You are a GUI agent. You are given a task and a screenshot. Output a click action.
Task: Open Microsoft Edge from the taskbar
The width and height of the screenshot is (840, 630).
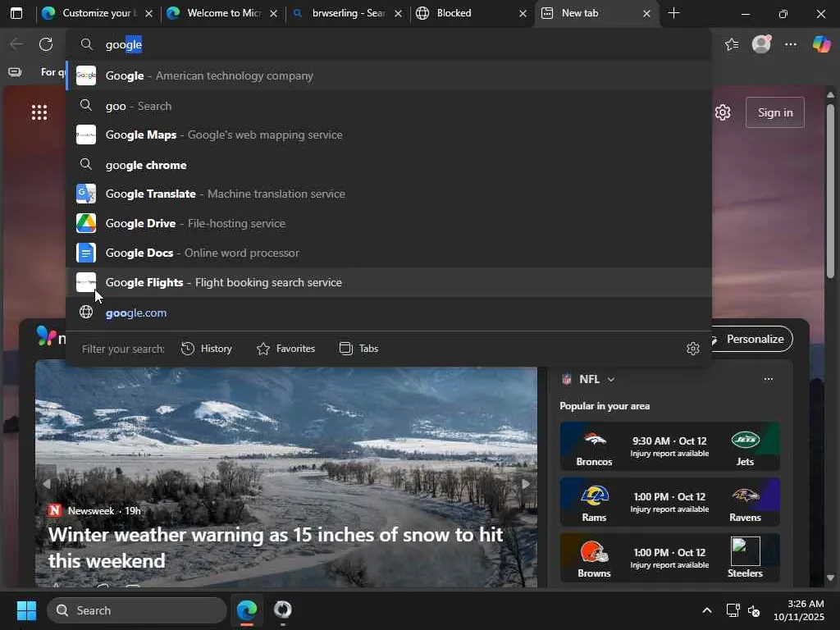(x=247, y=610)
